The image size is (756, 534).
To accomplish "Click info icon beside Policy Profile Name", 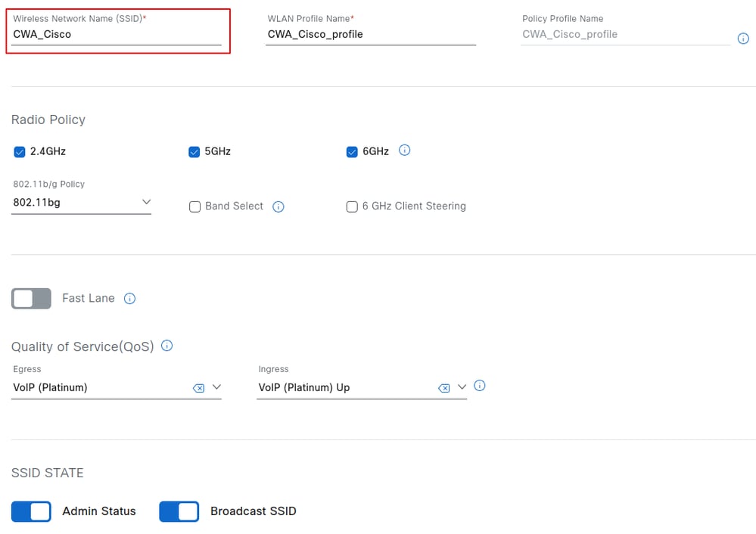I will click(x=743, y=39).
